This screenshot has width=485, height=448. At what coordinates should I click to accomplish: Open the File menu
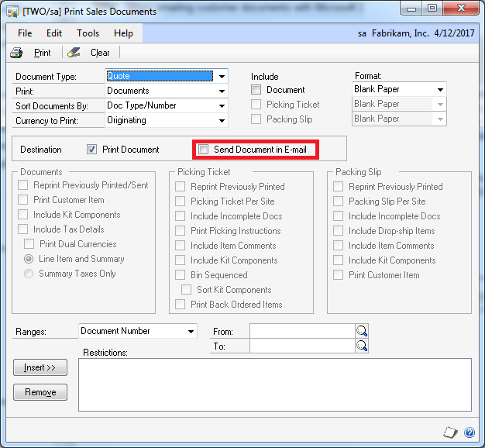[x=25, y=33]
